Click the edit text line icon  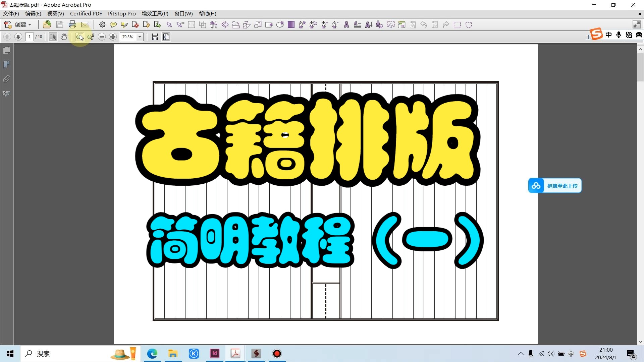(358, 24)
